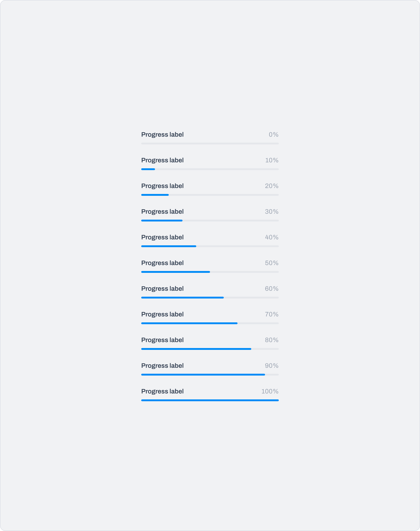Click the 90% progress bar

point(210,375)
